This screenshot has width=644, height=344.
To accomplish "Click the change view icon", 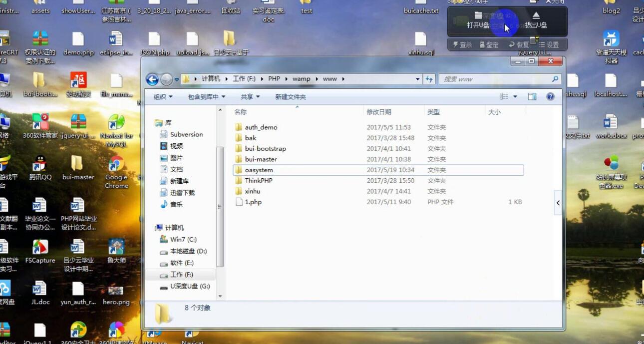I will (504, 97).
